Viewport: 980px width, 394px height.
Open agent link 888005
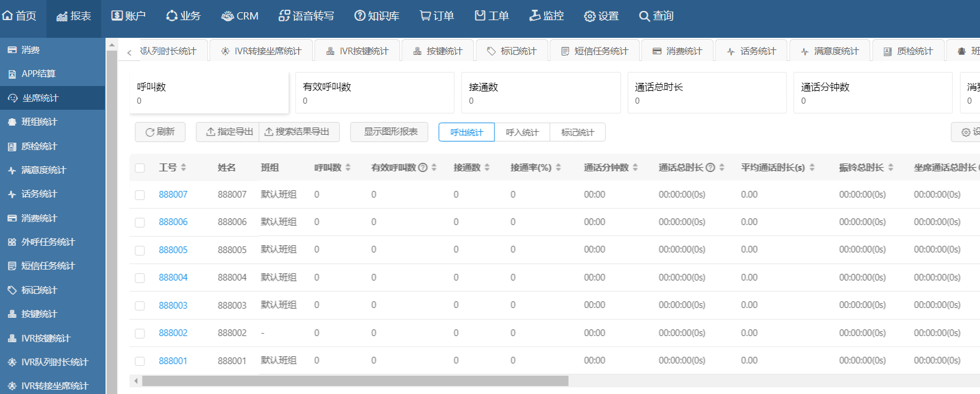(x=173, y=250)
